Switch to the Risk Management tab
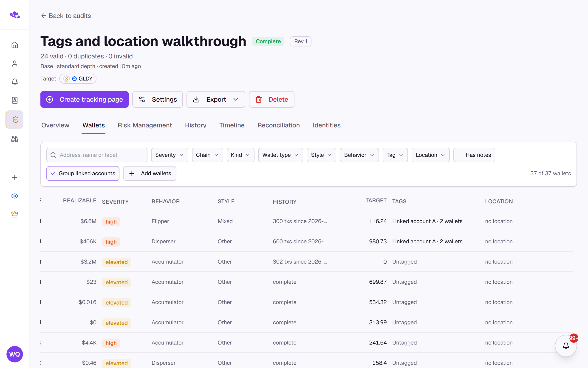This screenshot has height=368, width=588. pos(145,125)
